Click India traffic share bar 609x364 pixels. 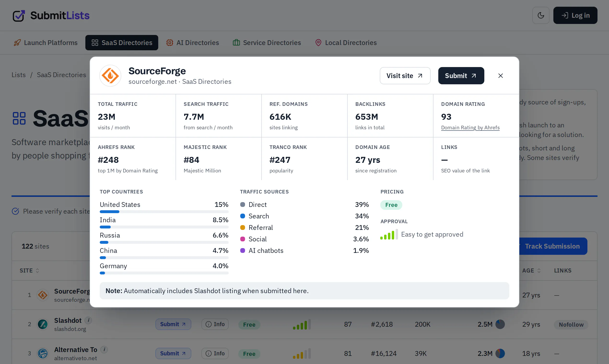tap(164, 227)
